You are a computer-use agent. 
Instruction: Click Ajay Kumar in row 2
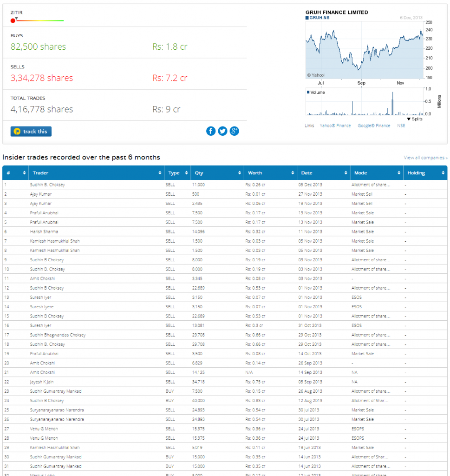tap(40, 194)
